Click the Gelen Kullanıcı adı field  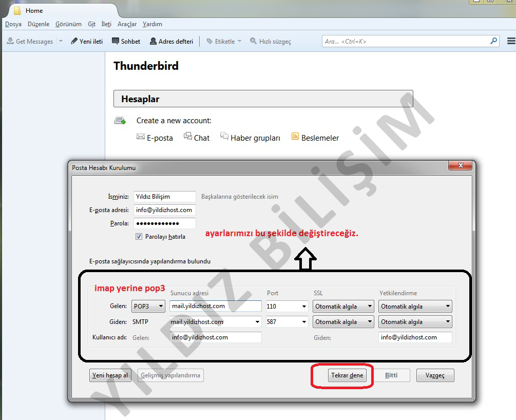pos(216,337)
